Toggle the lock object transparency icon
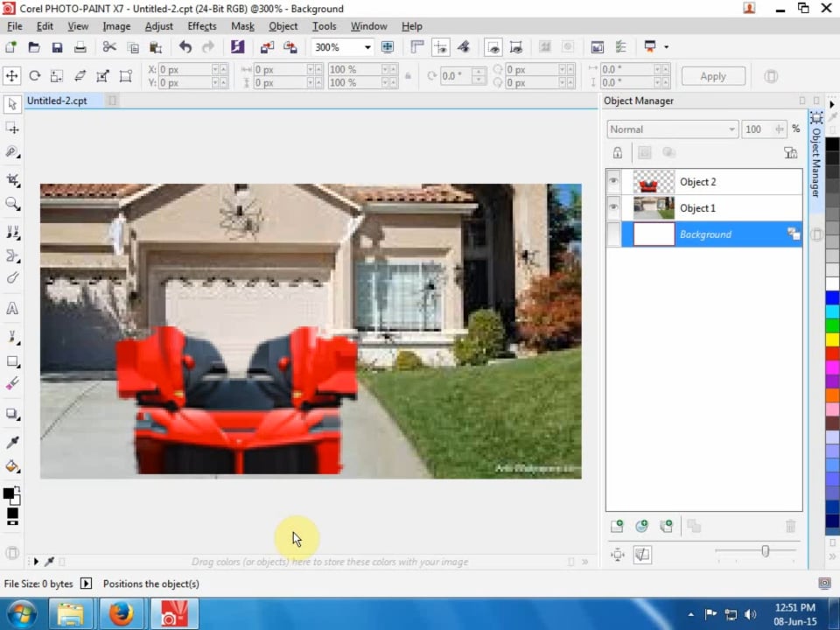 617,152
